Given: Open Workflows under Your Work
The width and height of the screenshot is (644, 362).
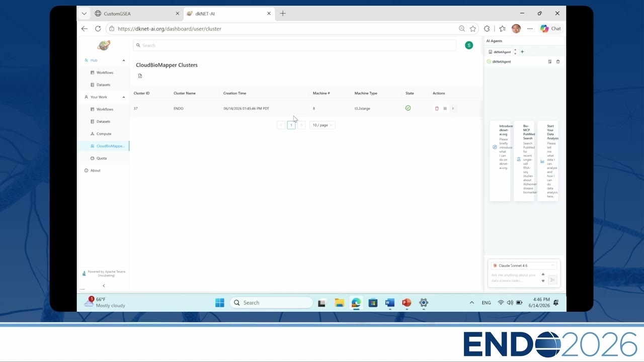Looking at the screenshot, I should 105,109.
